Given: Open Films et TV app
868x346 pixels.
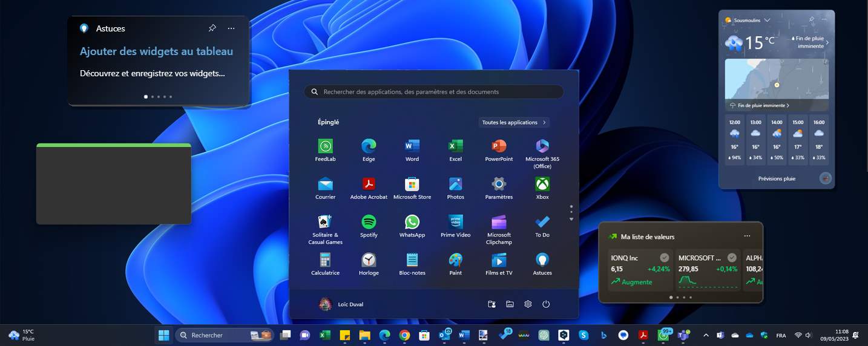Looking at the screenshot, I should [x=499, y=264].
